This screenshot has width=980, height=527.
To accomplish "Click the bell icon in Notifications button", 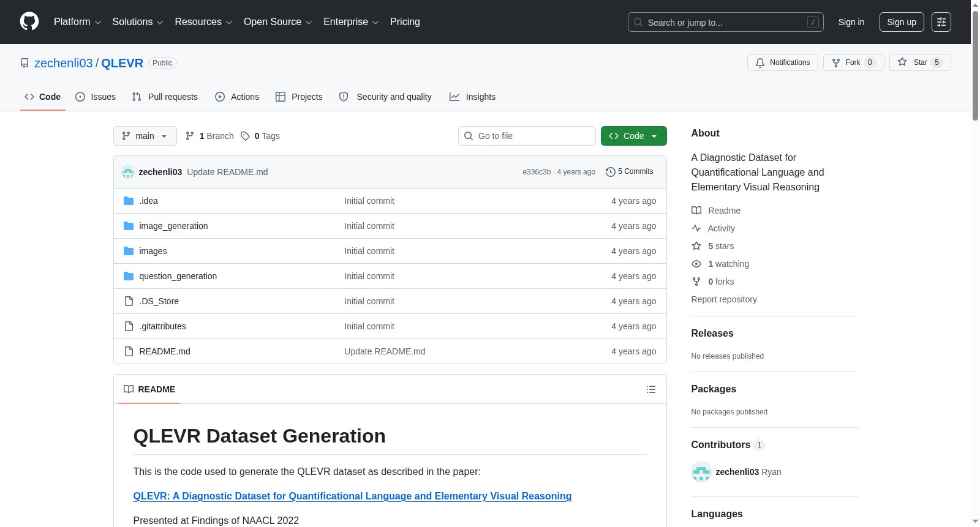I will point(760,62).
